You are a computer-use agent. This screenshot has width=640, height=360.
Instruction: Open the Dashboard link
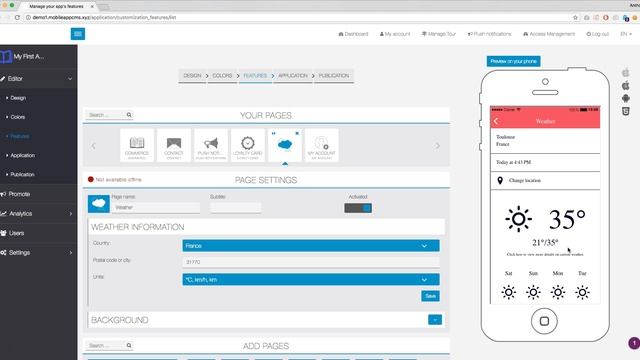click(x=353, y=34)
